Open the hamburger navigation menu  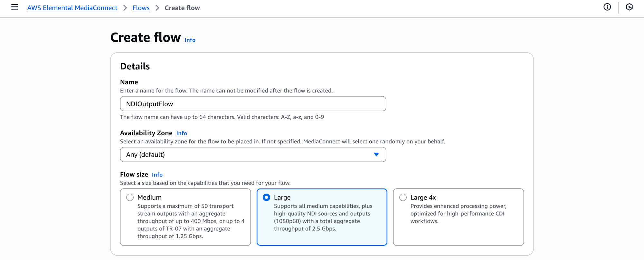click(x=14, y=7)
